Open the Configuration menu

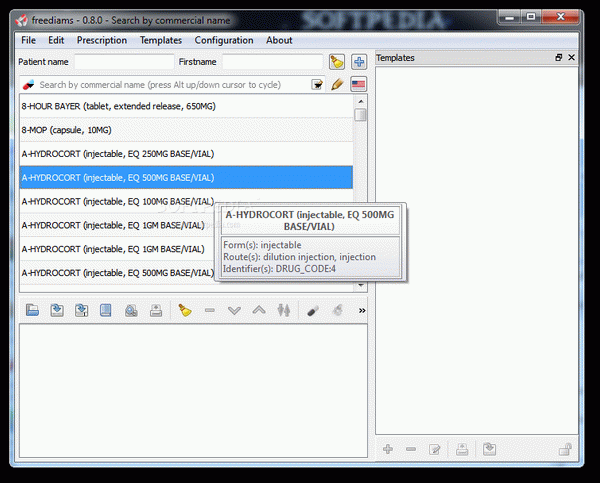point(223,40)
